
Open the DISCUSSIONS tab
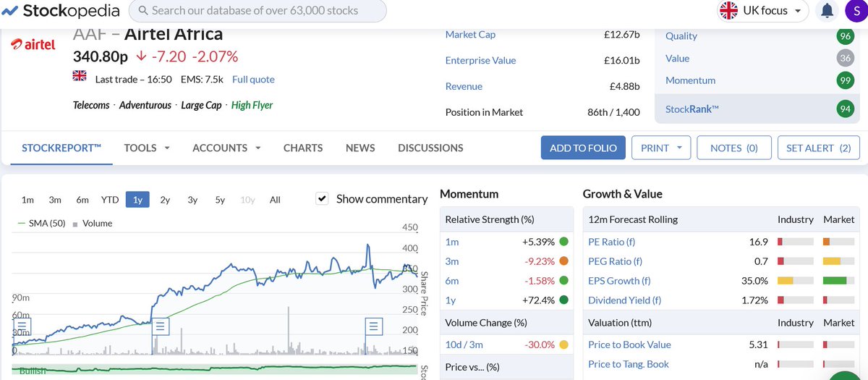click(430, 148)
